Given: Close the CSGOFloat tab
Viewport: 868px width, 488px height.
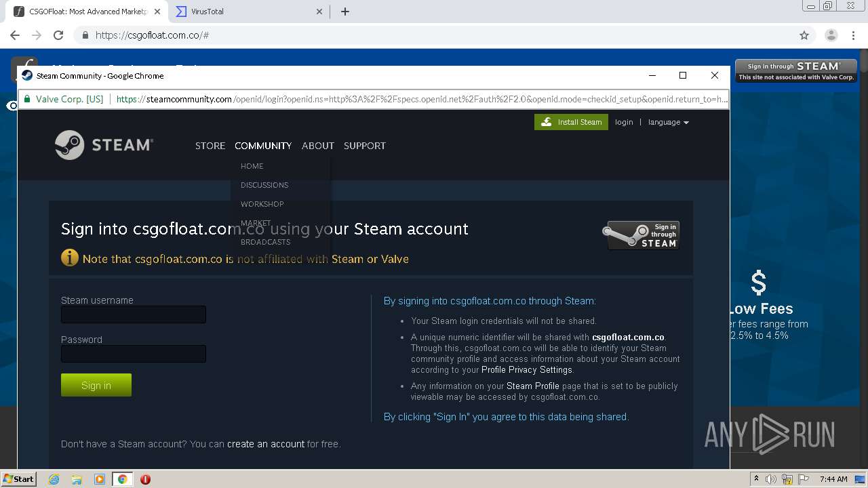Looking at the screenshot, I should [157, 12].
